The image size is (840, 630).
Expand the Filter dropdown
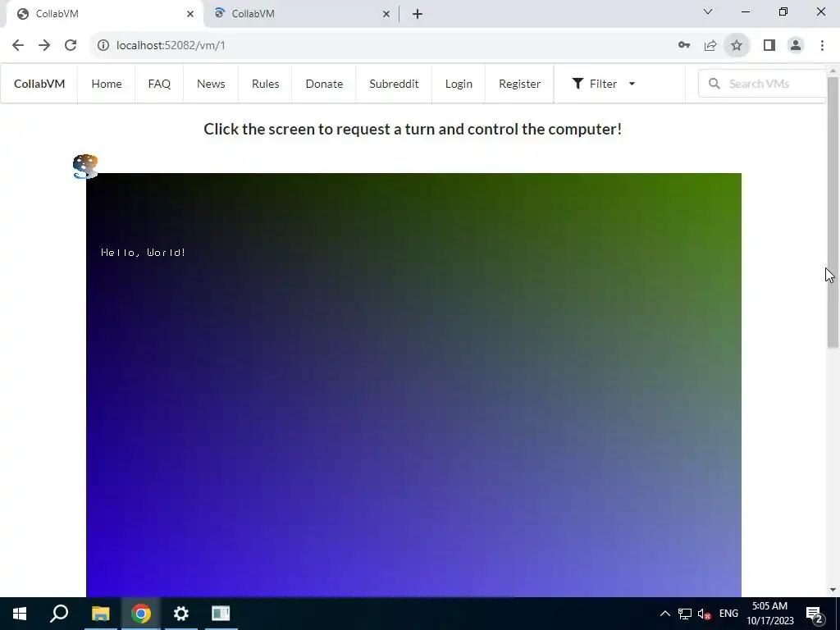pyautogui.click(x=604, y=84)
